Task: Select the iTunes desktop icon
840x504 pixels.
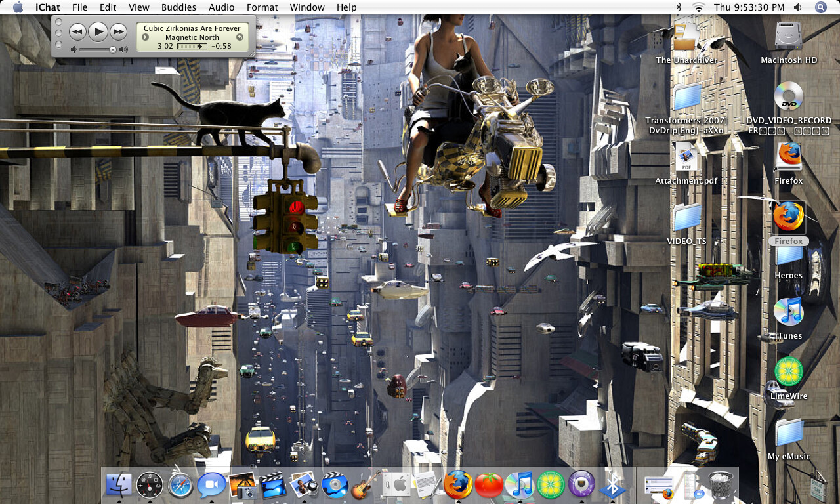Action: [788, 312]
